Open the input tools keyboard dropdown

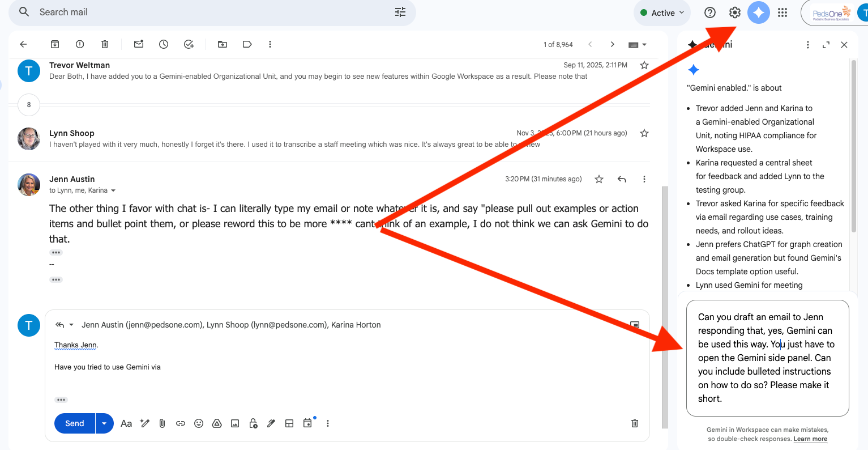[x=638, y=45]
